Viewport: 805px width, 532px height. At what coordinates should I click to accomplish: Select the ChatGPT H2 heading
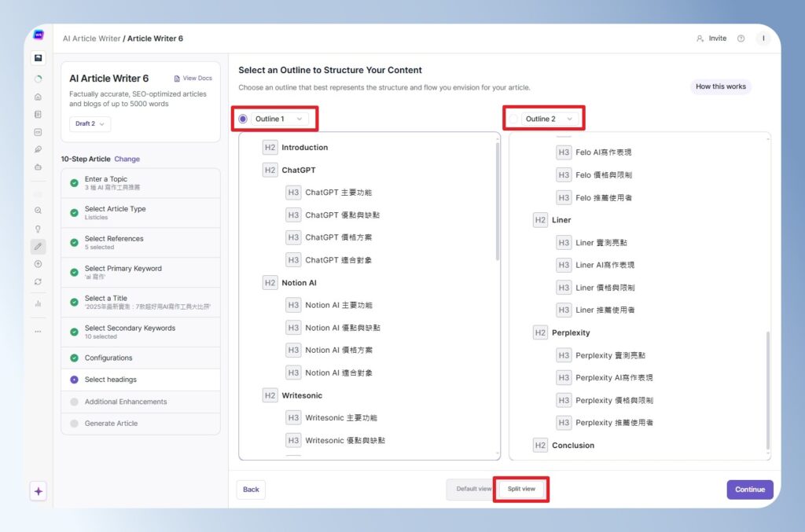point(298,171)
